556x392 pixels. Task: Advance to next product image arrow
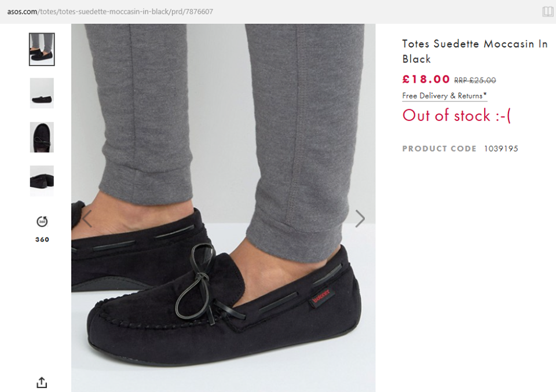click(360, 218)
